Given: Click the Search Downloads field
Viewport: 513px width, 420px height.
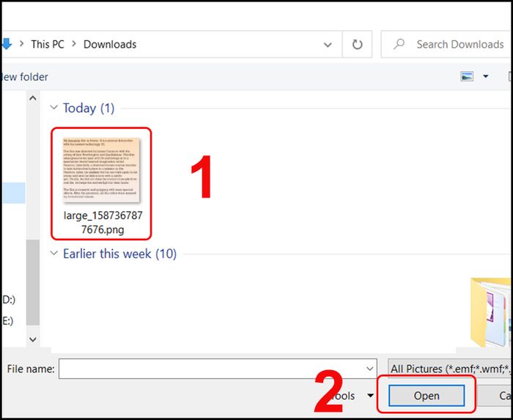Looking at the screenshot, I should 447,44.
